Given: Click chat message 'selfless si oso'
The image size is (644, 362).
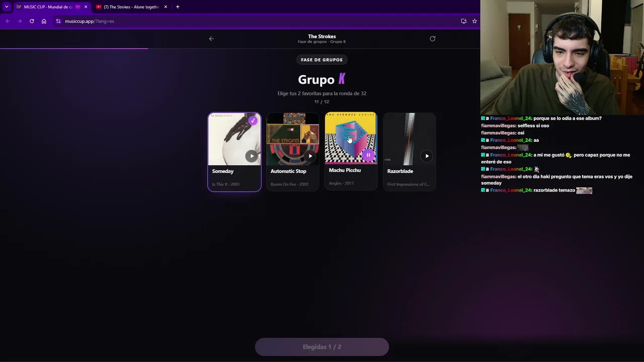Looking at the screenshot, I should click(x=533, y=126).
